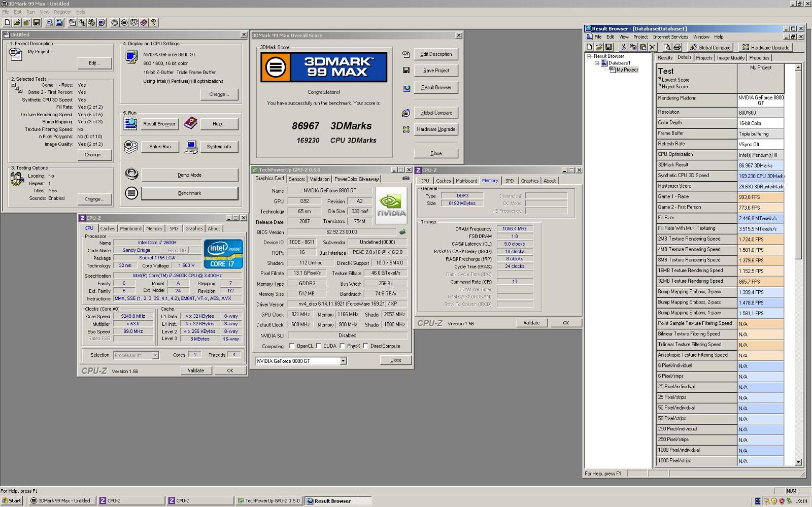This screenshot has height=507, width=812.
Task: Open the GPU selection dropdown in GPU-Z
Action: coord(343,361)
